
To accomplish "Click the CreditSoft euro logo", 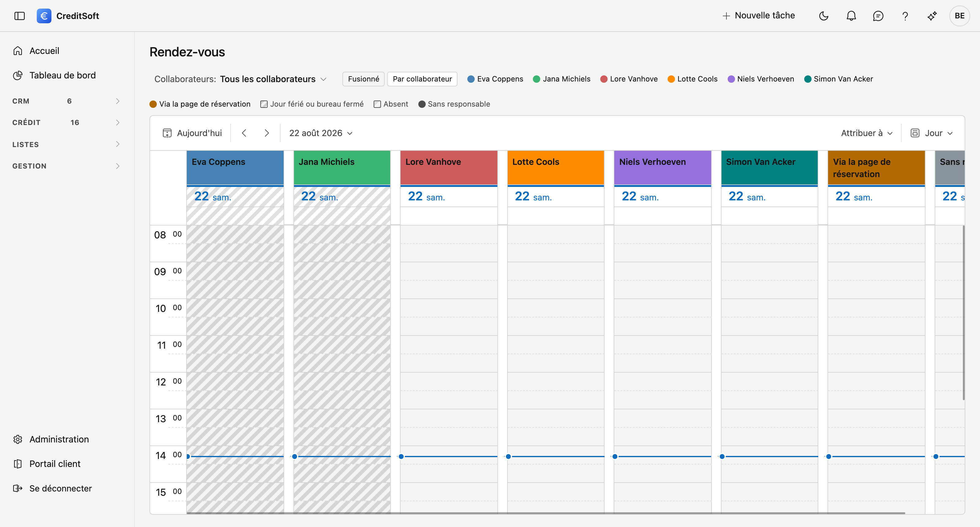I will [44, 16].
